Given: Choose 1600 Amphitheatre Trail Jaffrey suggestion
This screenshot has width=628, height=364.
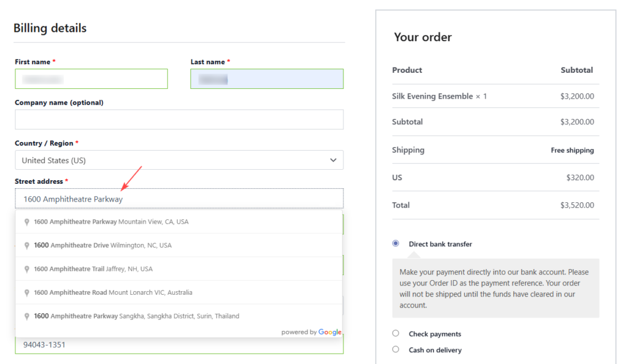Looking at the screenshot, I should pos(93,269).
